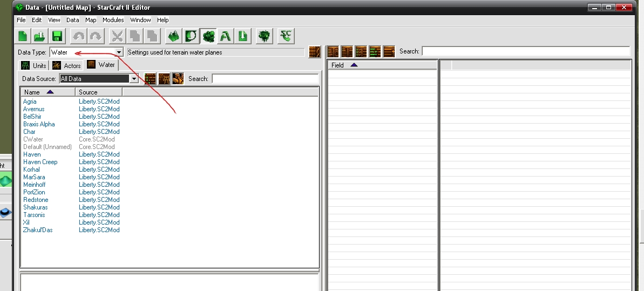Select the Xil water entry
The image size is (644, 291).
(x=26, y=222)
